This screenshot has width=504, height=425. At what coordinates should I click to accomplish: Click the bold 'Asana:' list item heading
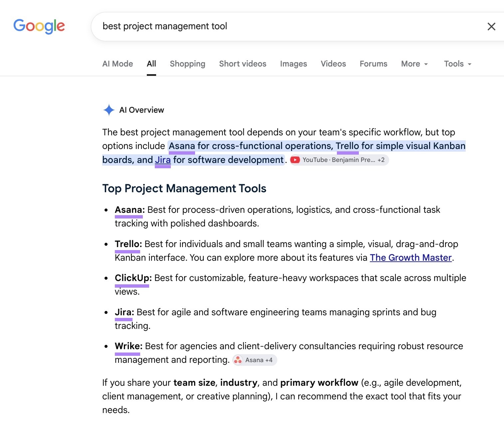point(130,210)
